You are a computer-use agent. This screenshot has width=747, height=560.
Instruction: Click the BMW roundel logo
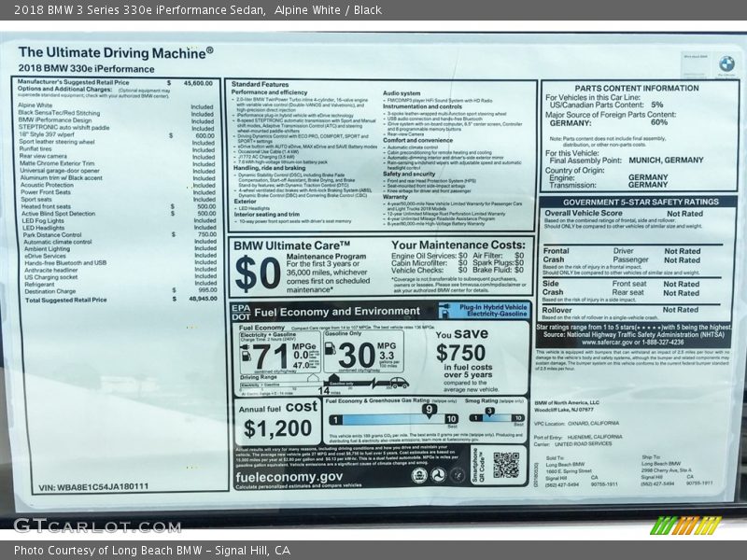pyautogui.click(x=726, y=63)
